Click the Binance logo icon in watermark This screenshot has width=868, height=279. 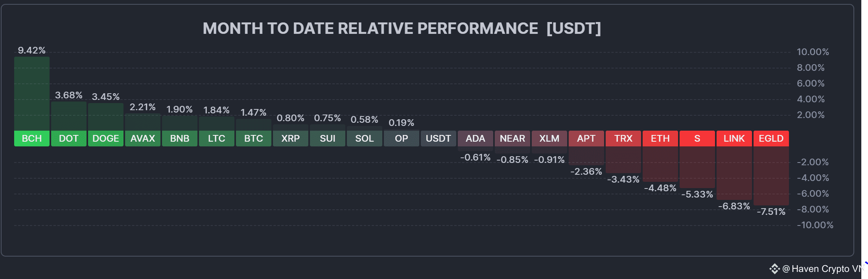pyautogui.click(x=774, y=269)
